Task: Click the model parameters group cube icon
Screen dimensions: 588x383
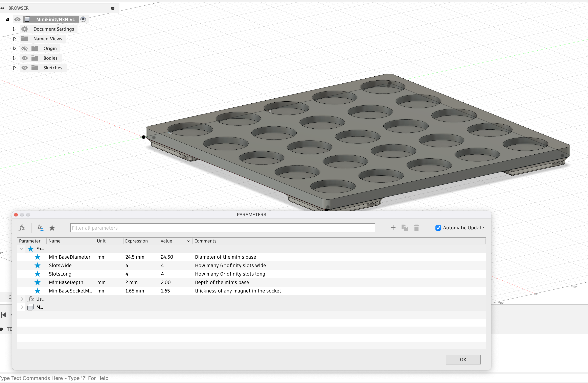Action: [31, 307]
